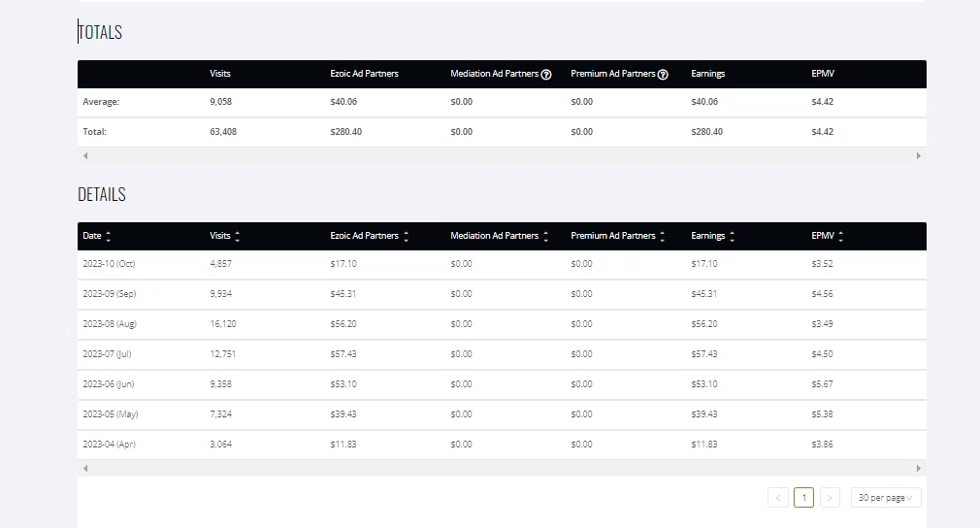This screenshot has width=980, height=528.
Task: Click Totals table right scroll arrow
Action: 918,155
